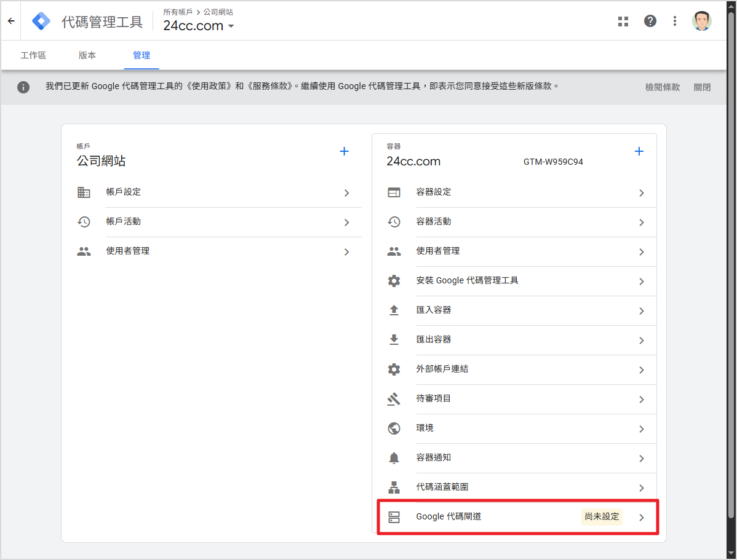This screenshot has width=737, height=560.
Task: Click 檢閱條款 in the banner
Action: click(663, 87)
